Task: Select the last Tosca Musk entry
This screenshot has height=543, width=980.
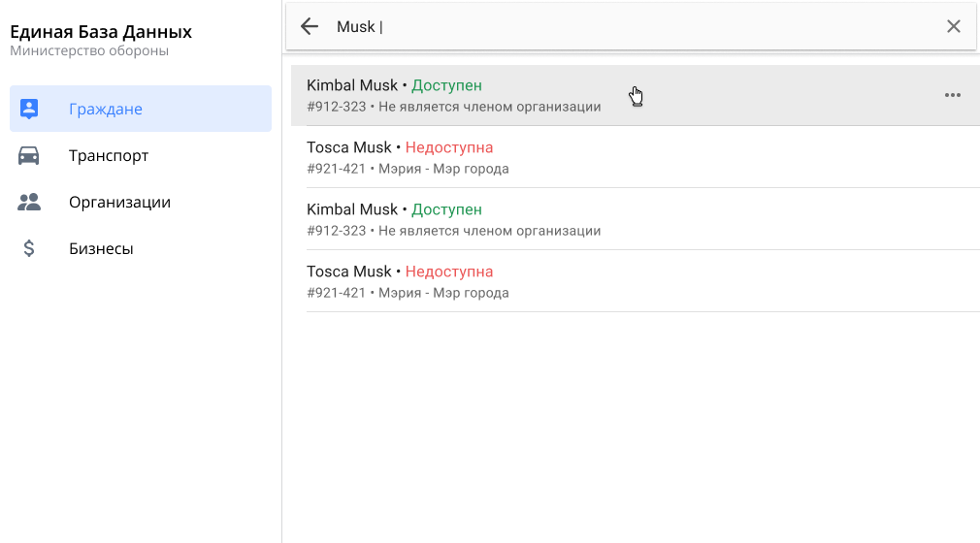Action: pos(349,271)
